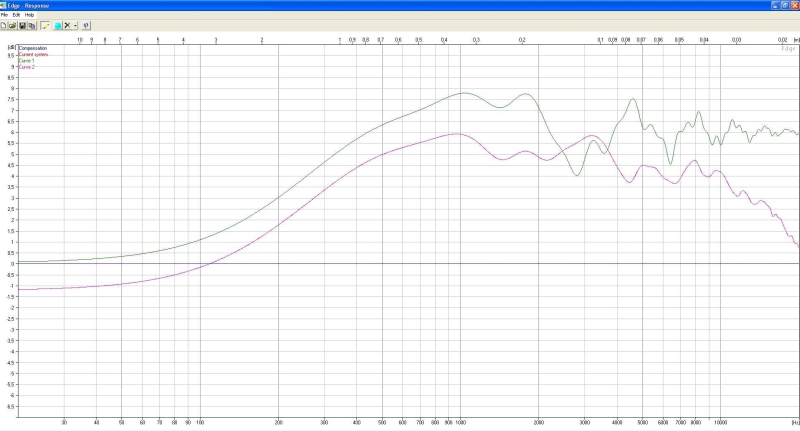Screen dimensions: 800x431
Task: Click the New file toolbar icon
Action: click(5, 25)
